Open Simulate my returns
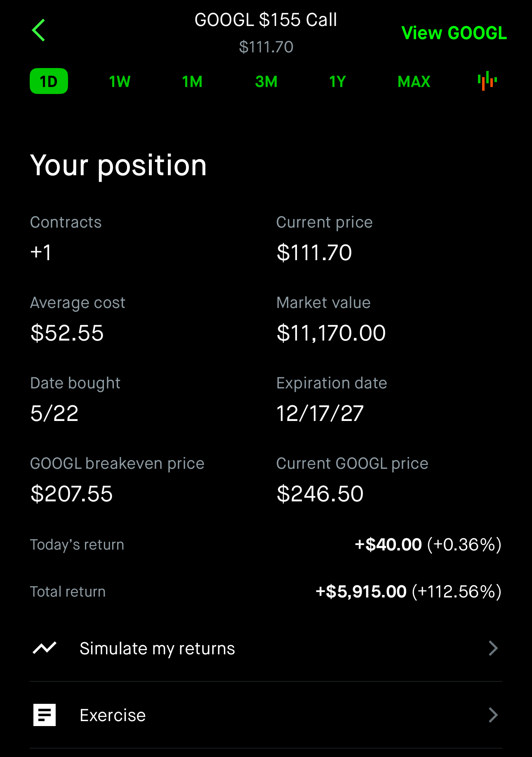532x757 pixels. (266, 648)
